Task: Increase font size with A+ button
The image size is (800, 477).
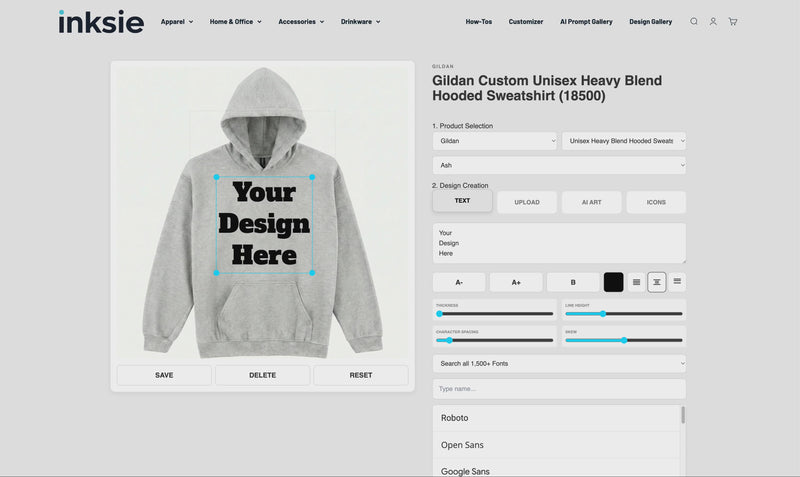Action: (x=516, y=282)
